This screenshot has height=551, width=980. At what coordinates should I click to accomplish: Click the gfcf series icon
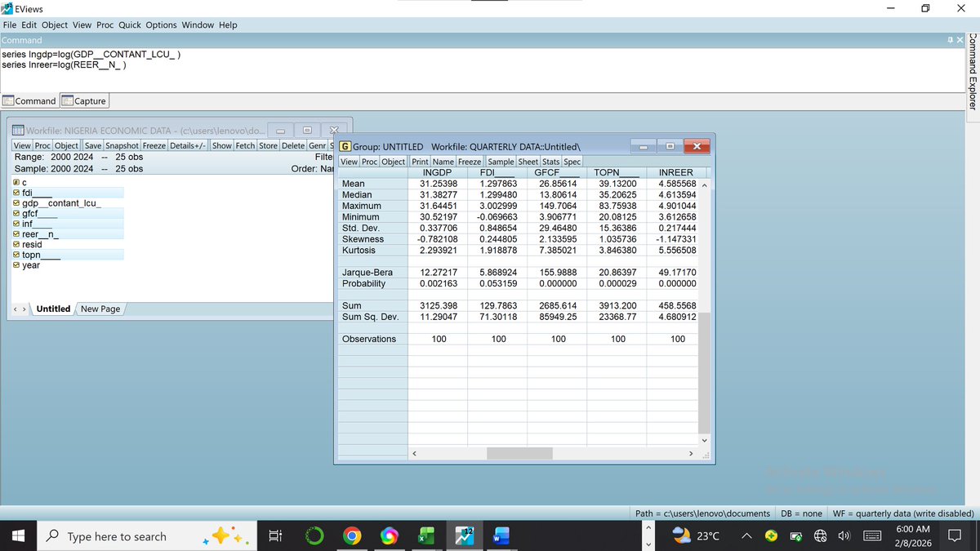click(x=17, y=213)
